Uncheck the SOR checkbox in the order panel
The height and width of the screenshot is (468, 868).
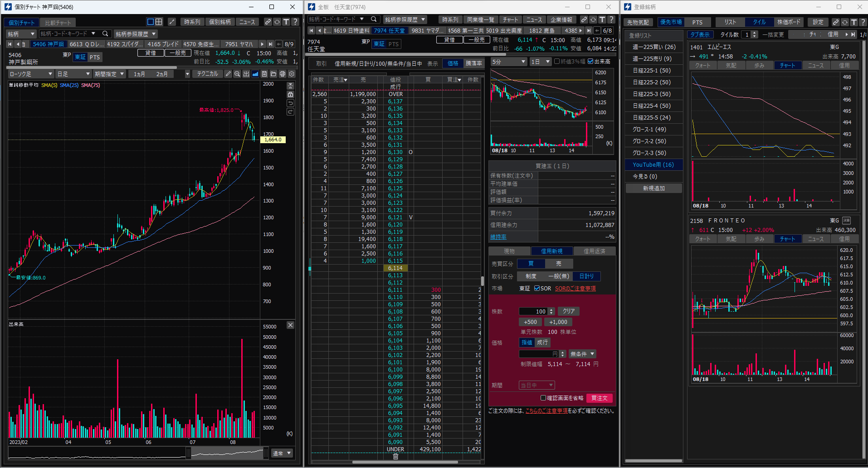[537, 288]
